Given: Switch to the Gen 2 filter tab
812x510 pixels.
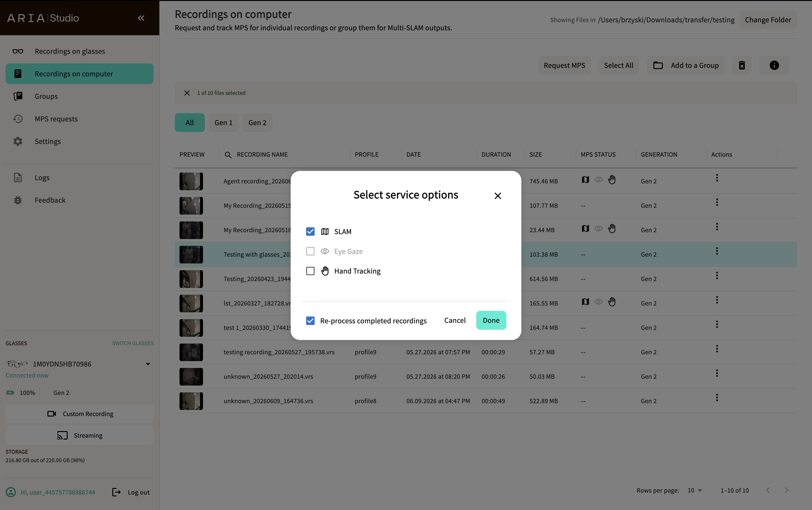Looking at the screenshot, I should pyautogui.click(x=257, y=123).
